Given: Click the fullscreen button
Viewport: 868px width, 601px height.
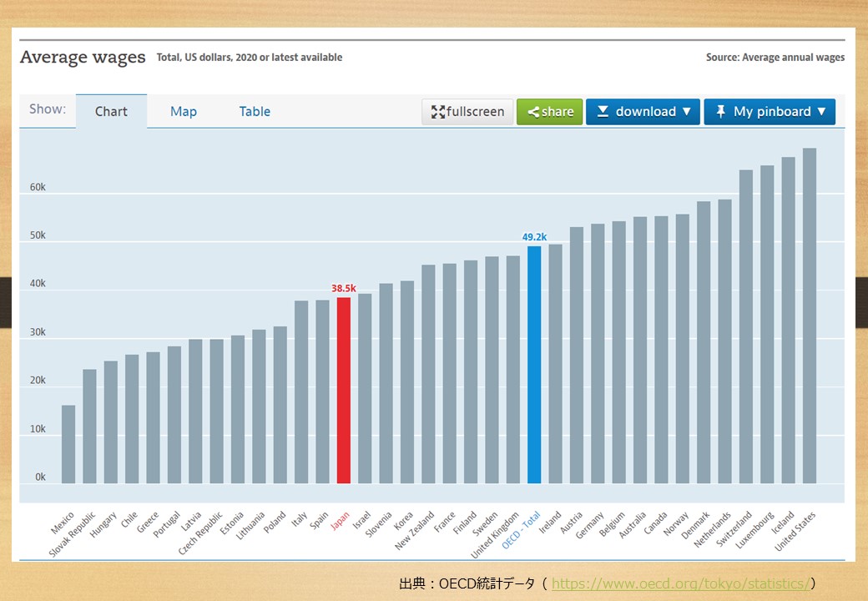Looking at the screenshot, I should (467, 112).
